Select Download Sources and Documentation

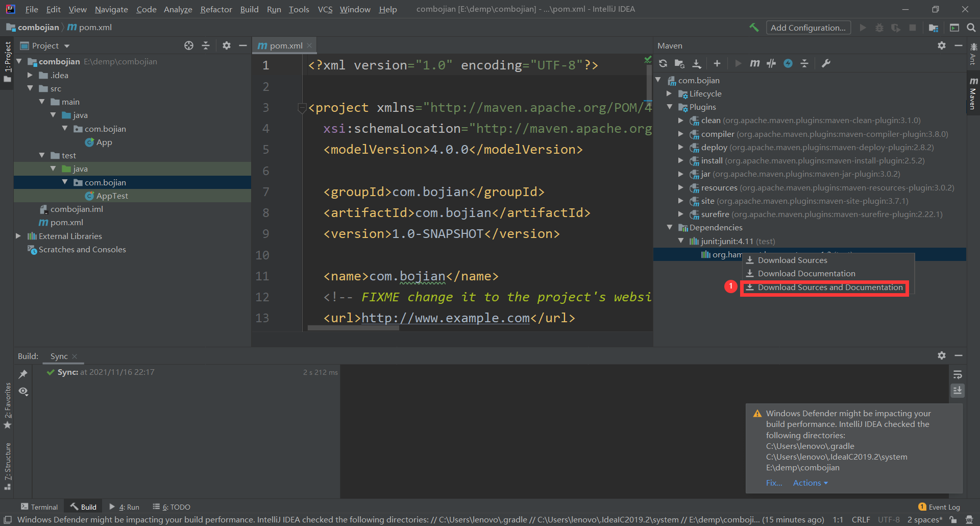pyautogui.click(x=829, y=288)
